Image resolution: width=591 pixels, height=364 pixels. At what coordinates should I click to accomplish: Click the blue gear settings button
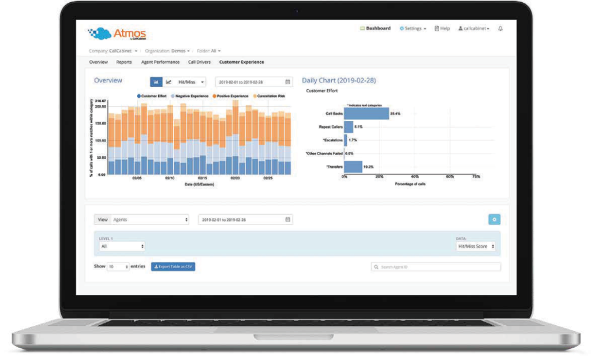coord(494,220)
